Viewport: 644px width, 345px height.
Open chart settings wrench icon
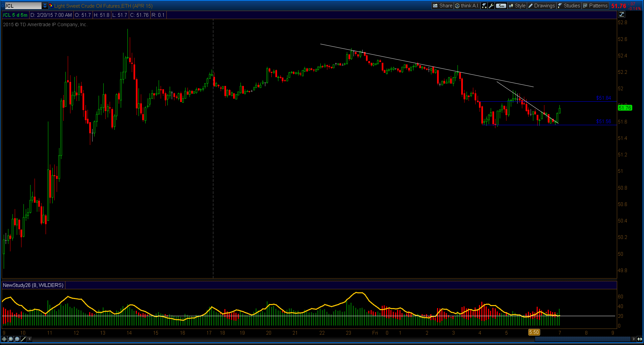491,6
